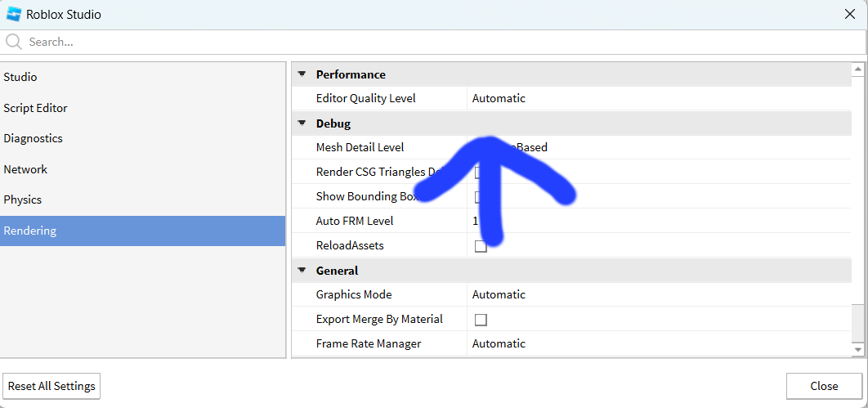Toggle the ReloadAssets checkbox

[x=481, y=246]
